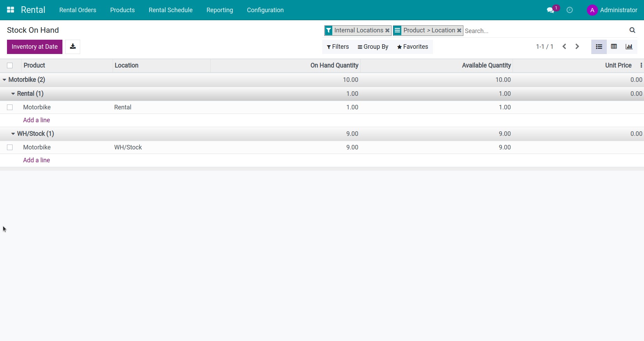Open the Group By dropdown
This screenshot has height=341, width=644.
click(373, 47)
